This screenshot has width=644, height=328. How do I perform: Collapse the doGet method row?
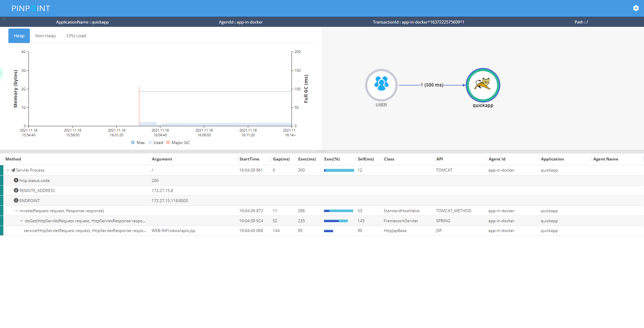click(21, 221)
